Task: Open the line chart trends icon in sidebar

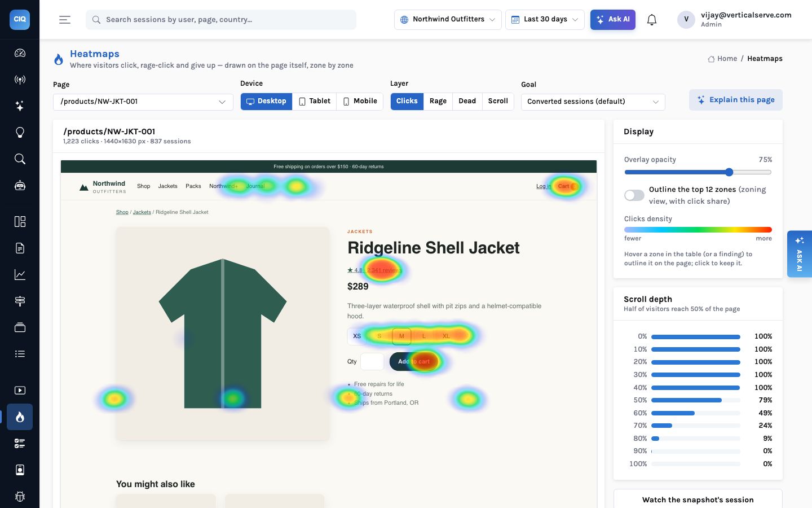Action: (x=20, y=274)
